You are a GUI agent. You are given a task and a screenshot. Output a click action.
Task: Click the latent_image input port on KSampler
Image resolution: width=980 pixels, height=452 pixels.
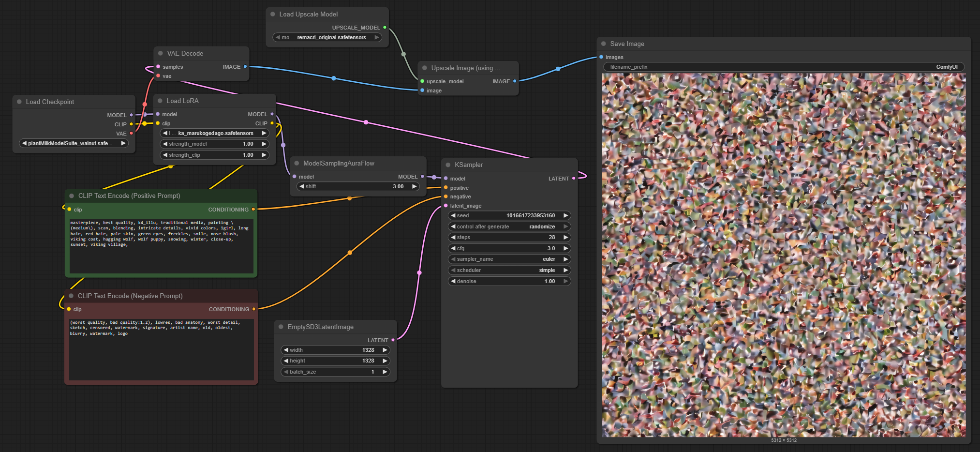[x=445, y=206]
